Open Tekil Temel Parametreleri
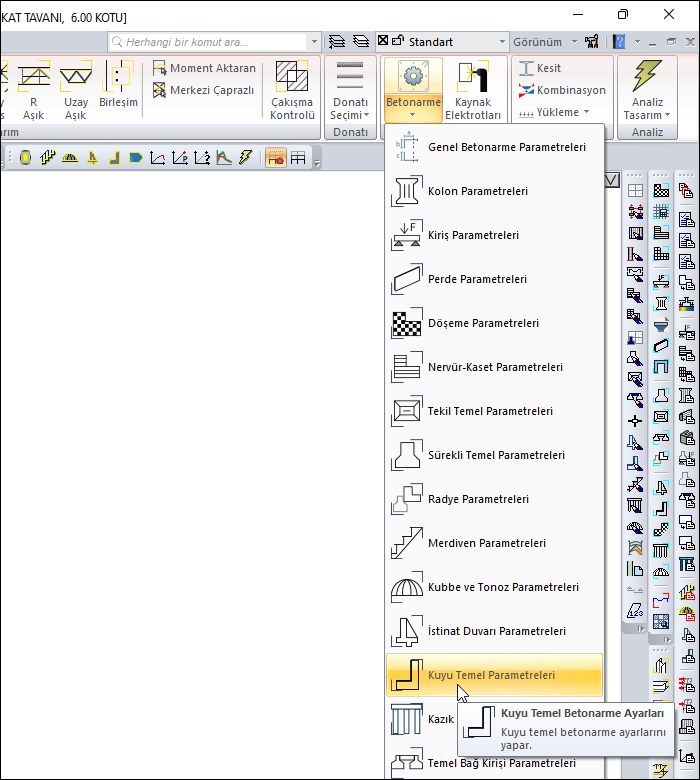This screenshot has width=700, height=780. (495, 411)
